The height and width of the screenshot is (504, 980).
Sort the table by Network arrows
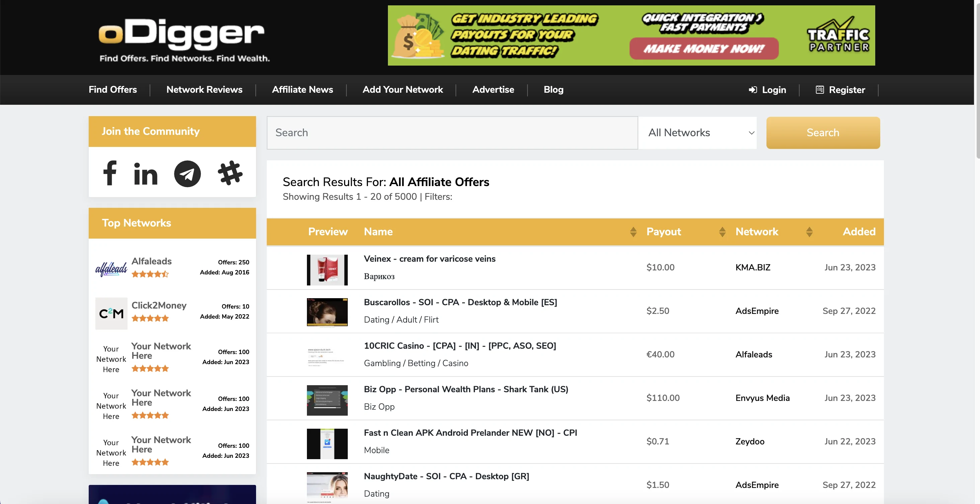point(809,232)
